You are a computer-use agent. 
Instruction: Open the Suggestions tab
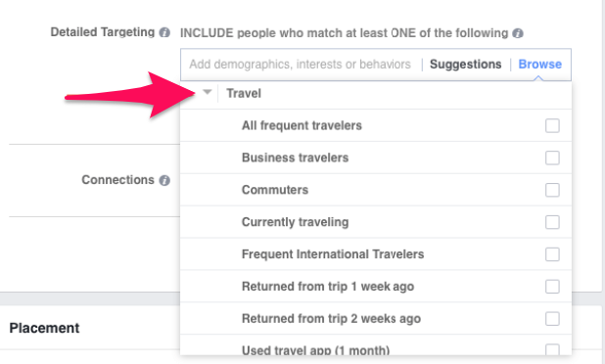click(465, 64)
